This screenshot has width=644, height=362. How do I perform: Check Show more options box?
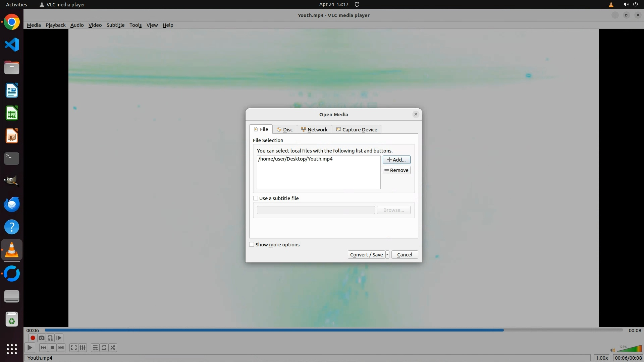point(252,245)
